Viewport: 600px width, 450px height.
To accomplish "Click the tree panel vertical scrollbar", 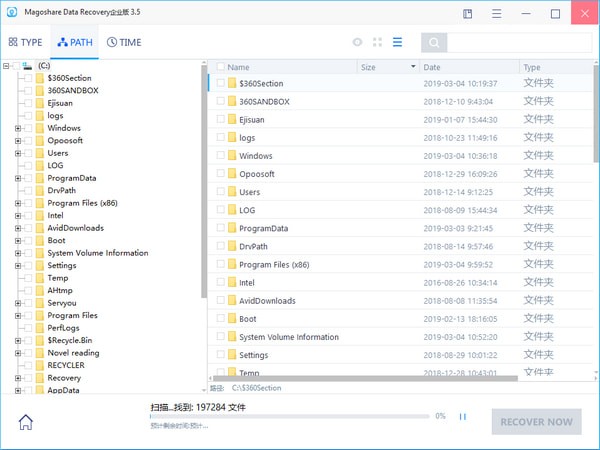I will click(204, 181).
